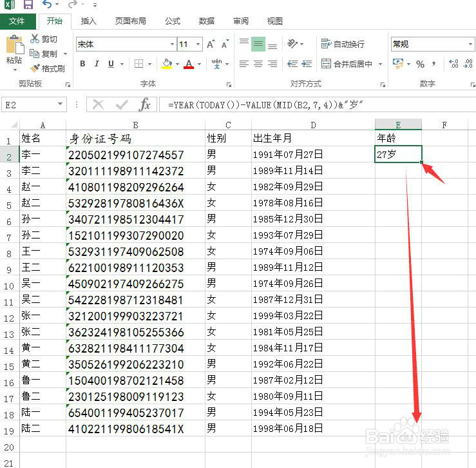476x468 pixels.
Task: Select the Format Painter brush
Action: pyautogui.click(x=35, y=68)
